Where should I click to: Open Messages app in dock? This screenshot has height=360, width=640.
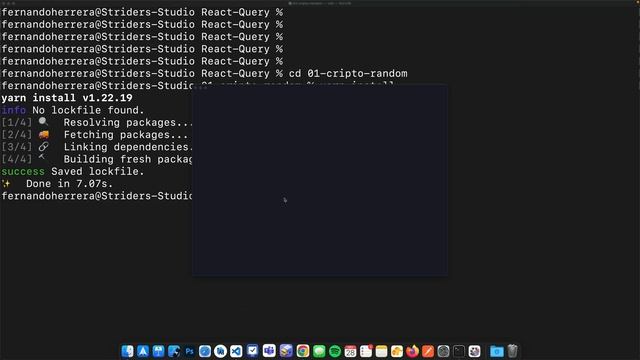(319, 351)
